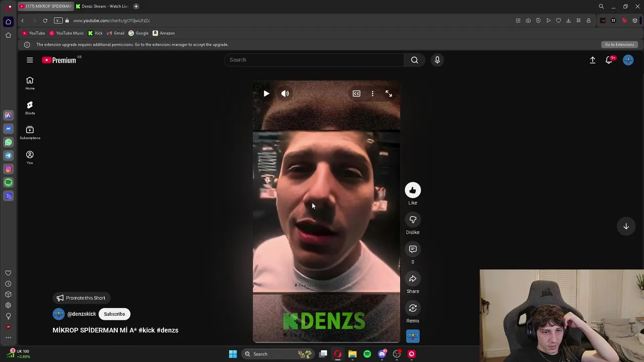Open the #kick hashtag

point(146,330)
